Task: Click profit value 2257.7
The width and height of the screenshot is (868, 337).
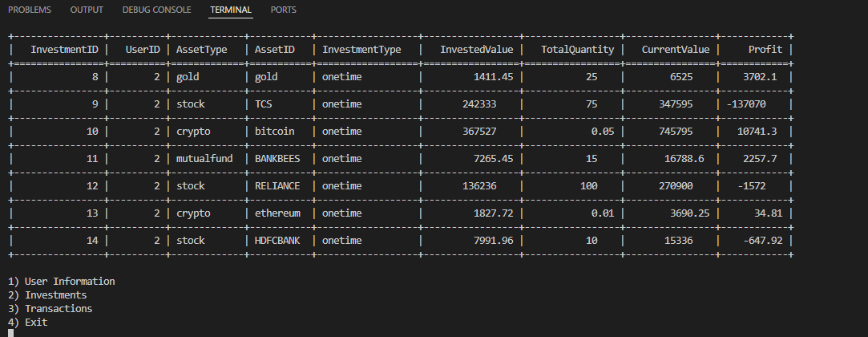Action: pos(760,159)
